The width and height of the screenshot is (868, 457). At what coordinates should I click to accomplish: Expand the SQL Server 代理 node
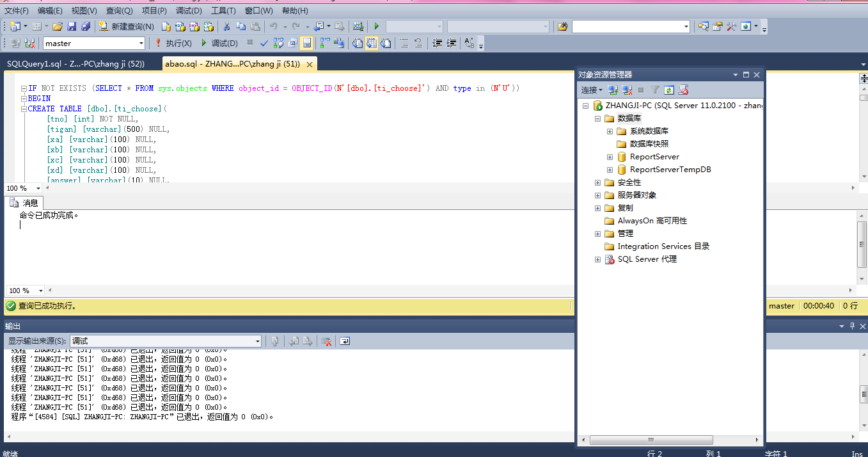pos(597,259)
